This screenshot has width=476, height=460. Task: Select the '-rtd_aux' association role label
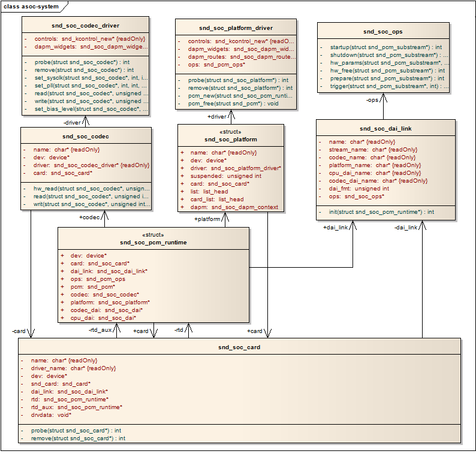coord(100,330)
